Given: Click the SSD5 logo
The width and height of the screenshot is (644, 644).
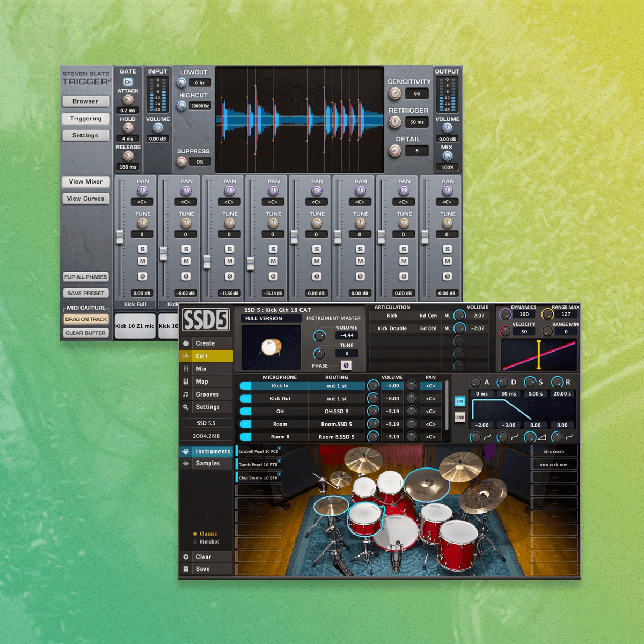Looking at the screenshot, I should pyautogui.click(x=206, y=320).
